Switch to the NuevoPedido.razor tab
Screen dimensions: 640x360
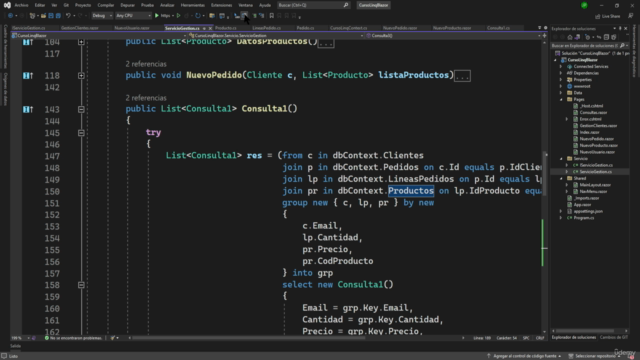(400, 28)
